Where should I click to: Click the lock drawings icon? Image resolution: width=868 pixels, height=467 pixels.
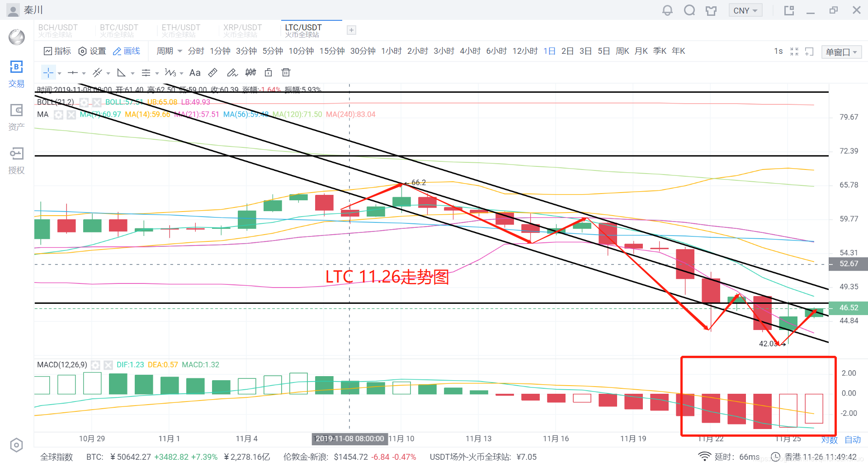[x=268, y=73]
